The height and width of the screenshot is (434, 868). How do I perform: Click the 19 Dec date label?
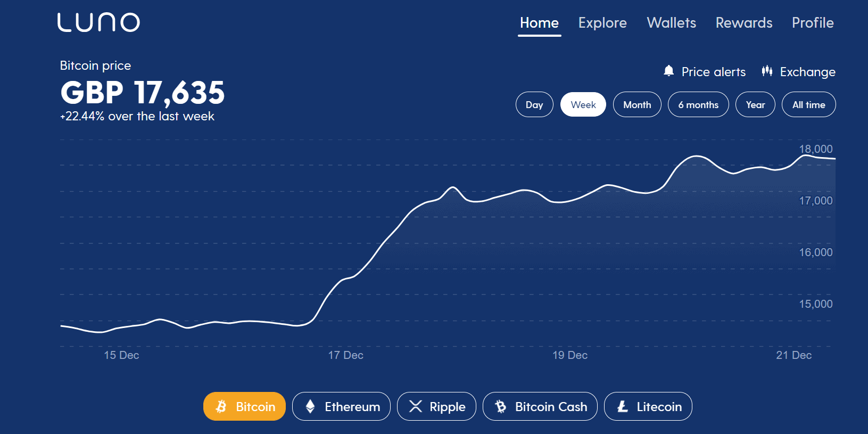(x=570, y=355)
